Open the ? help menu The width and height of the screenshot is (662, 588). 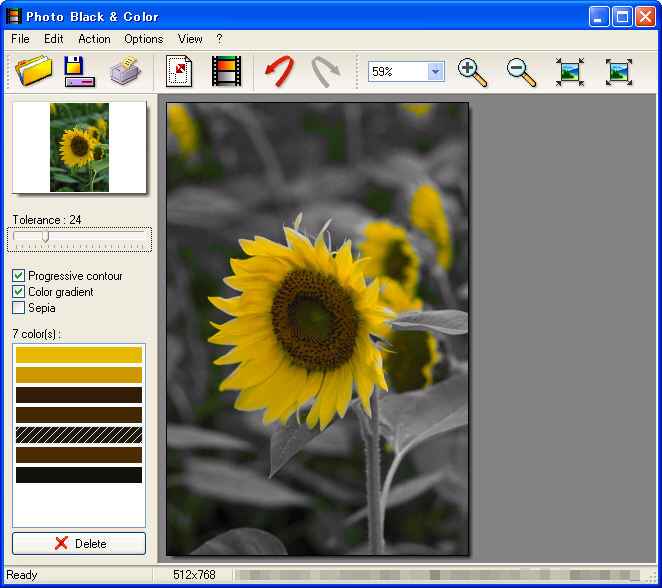coord(219,39)
